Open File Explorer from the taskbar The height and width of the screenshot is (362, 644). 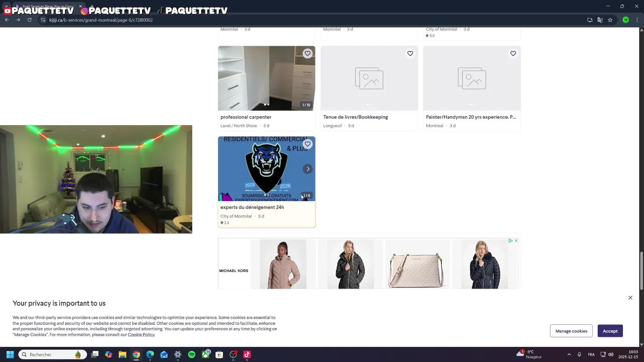pos(122,354)
